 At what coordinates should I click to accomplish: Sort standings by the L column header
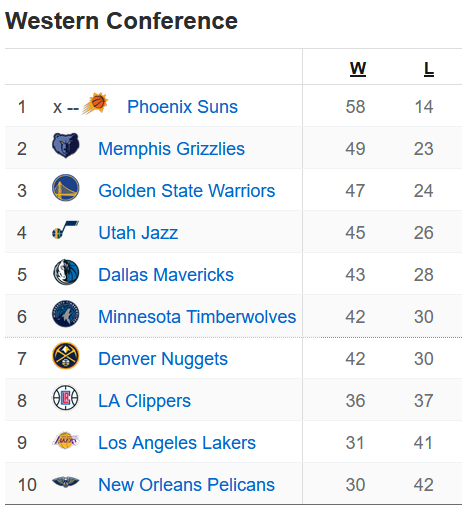(x=429, y=68)
